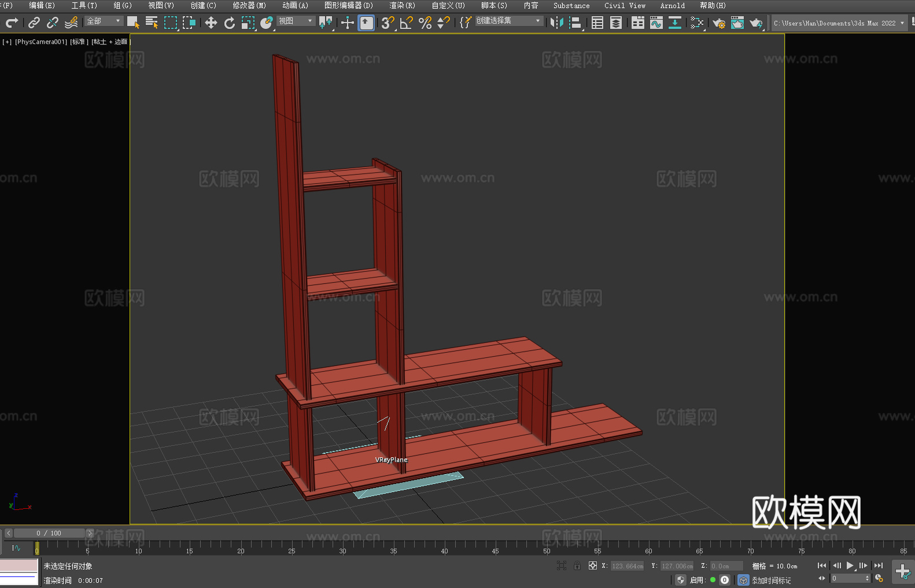The height and width of the screenshot is (588, 915).
Task: Play the animation
Action: point(850,565)
